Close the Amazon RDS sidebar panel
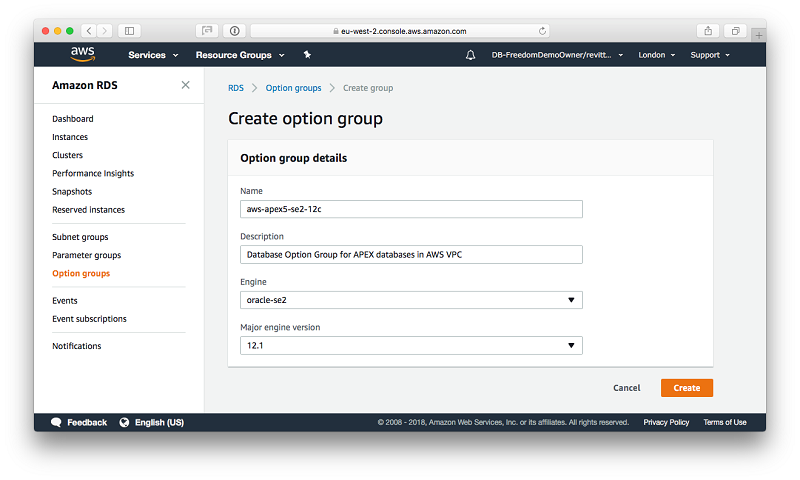800x480 pixels. (x=185, y=85)
